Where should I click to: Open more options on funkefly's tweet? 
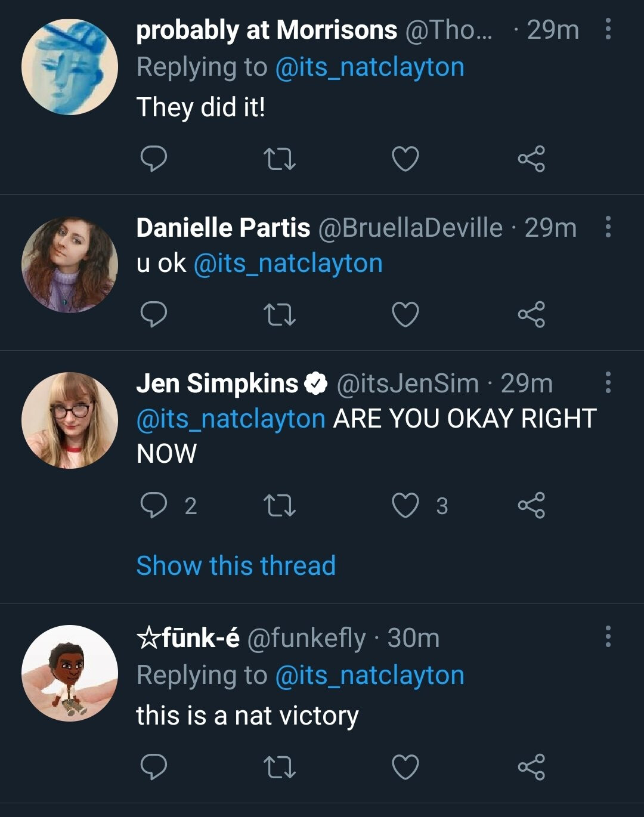[608, 637]
